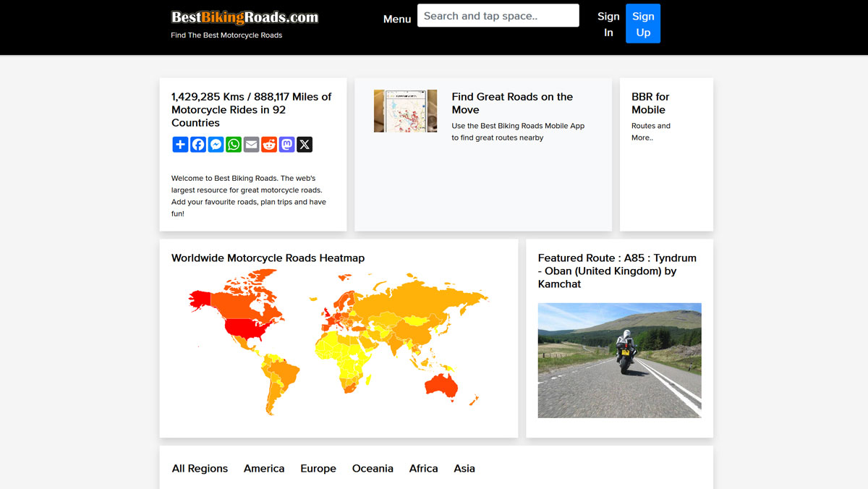Click Australia on the roads heatmap
This screenshot has height=489, width=868.
point(441,384)
